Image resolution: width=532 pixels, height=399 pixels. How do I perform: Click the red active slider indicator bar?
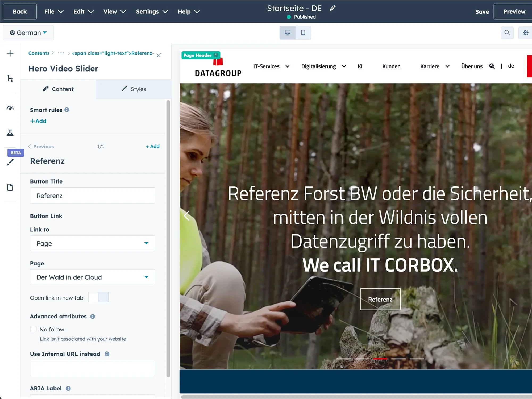coord(380,359)
